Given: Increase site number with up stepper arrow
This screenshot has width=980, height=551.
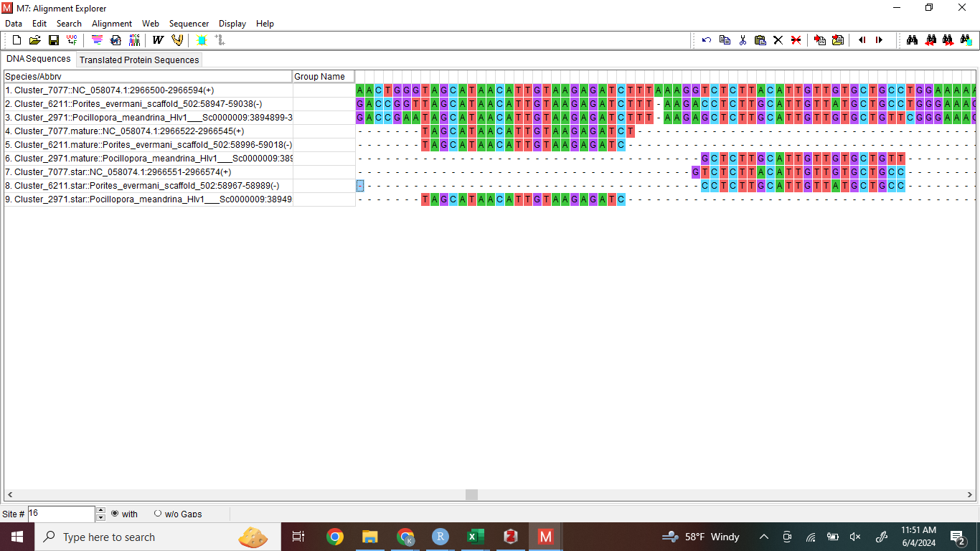Looking at the screenshot, I should pyautogui.click(x=100, y=510).
